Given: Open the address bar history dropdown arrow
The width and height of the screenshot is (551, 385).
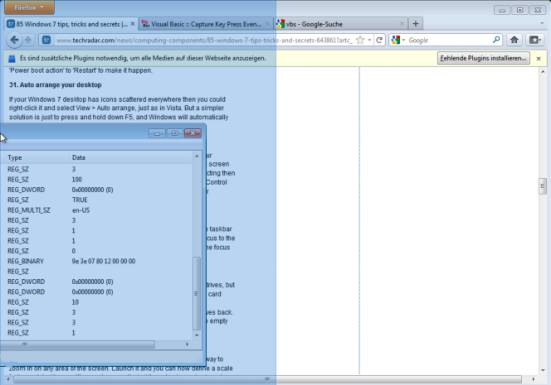Looking at the screenshot, I should 369,40.
